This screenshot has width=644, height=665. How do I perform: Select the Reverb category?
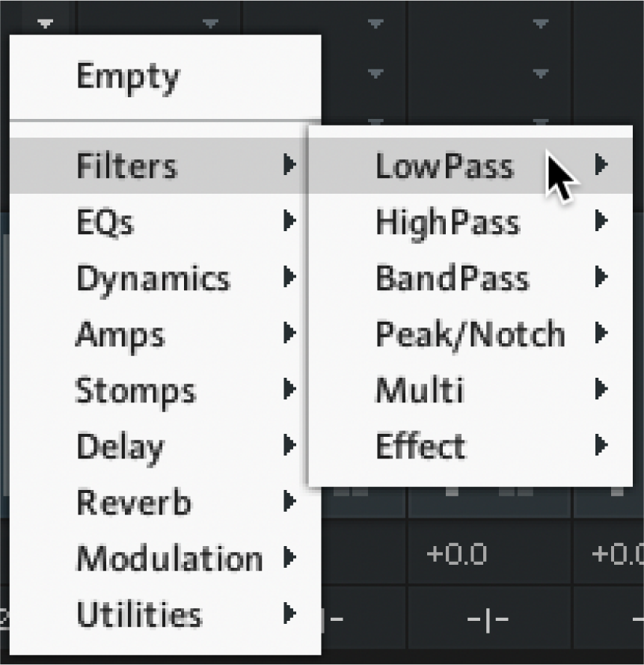133,503
